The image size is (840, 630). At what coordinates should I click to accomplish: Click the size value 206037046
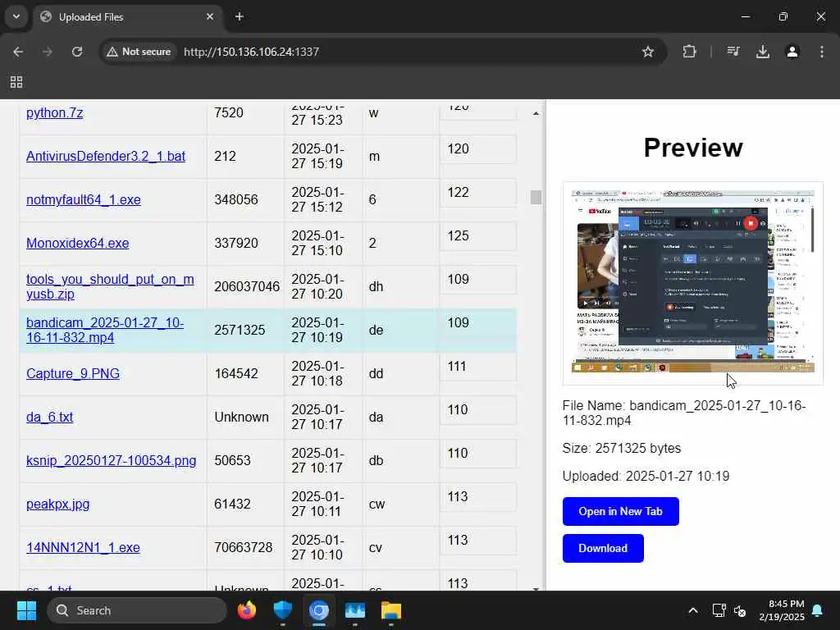247,286
